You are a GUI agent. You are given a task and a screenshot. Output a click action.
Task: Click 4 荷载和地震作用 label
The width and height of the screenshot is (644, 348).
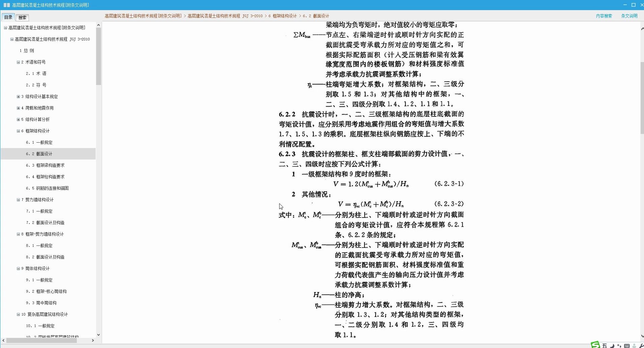point(37,108)
